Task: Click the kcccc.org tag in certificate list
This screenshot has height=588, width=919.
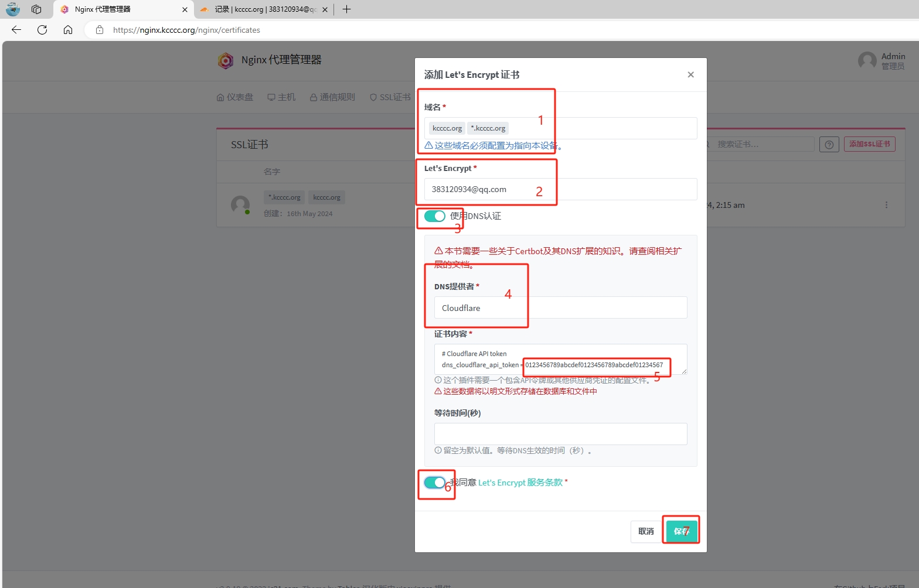Action: [326, 197]
